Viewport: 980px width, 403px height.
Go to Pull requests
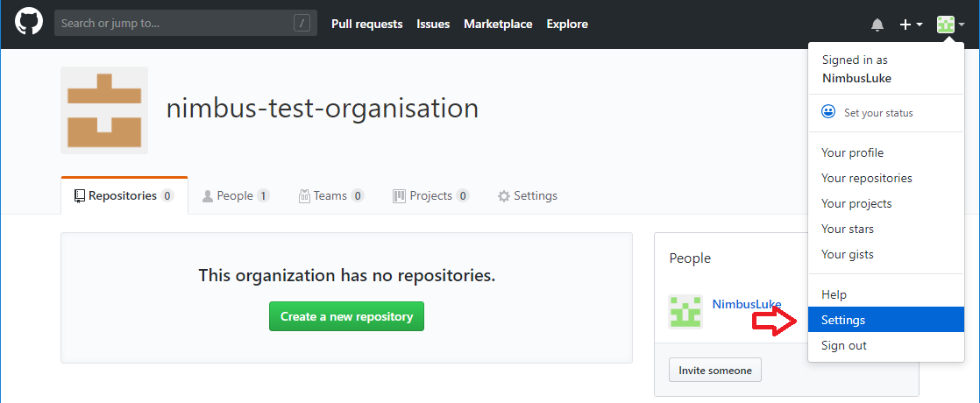pos(367,24)
